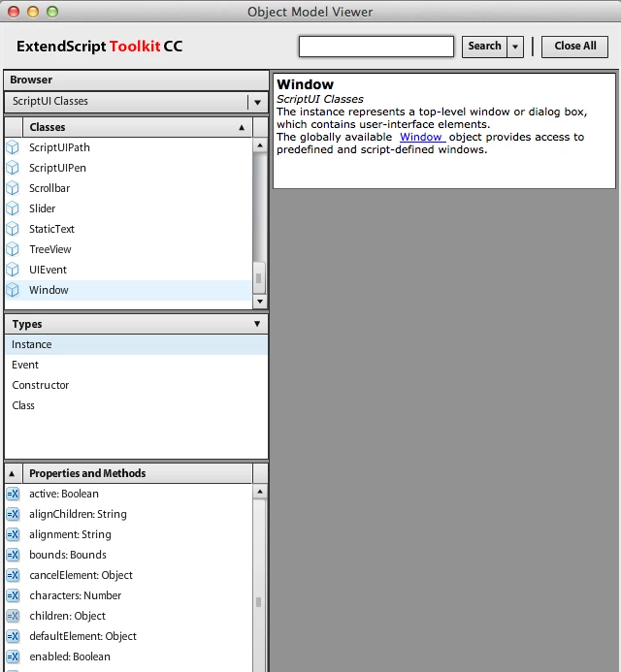Click property icon next to children: Object
621x672 pixels.
tap(13, 616)
